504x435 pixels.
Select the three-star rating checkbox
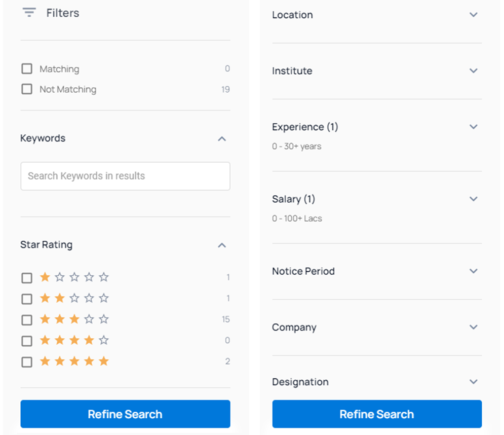[x=27, y=320]
